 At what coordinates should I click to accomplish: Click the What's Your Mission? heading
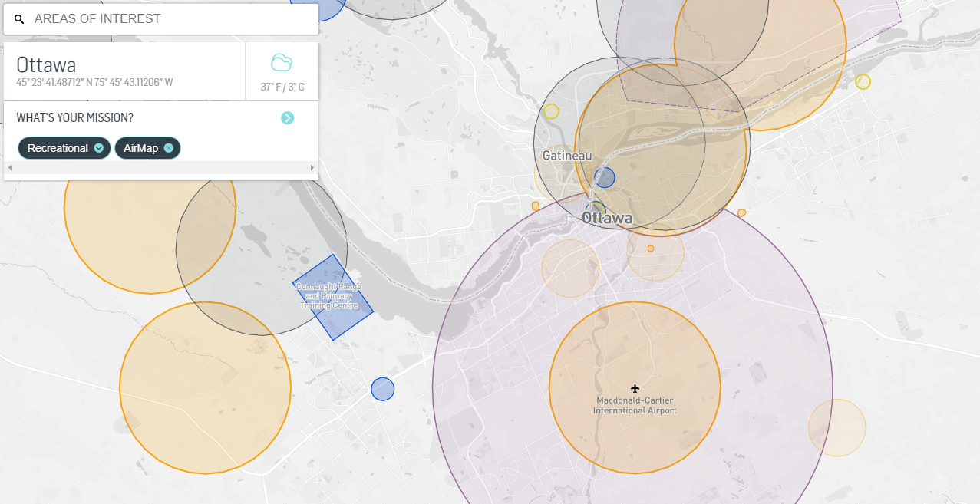coord(75,117)
